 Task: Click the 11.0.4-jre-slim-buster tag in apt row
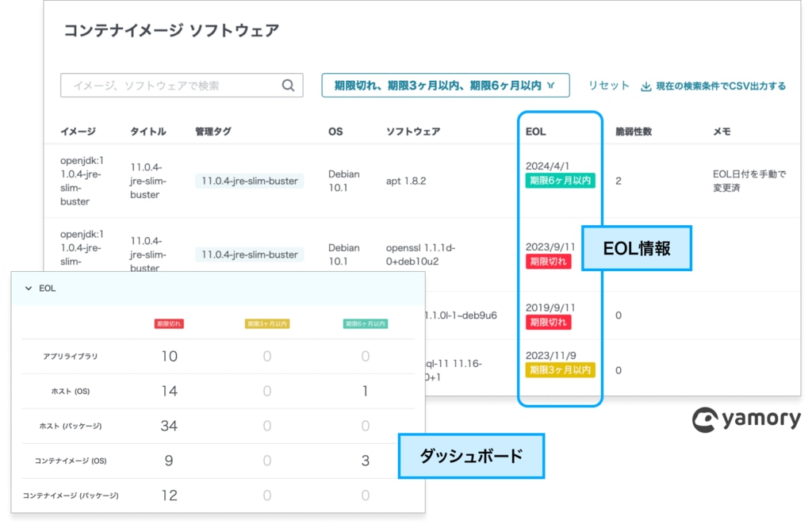click(x=249, y=181)
